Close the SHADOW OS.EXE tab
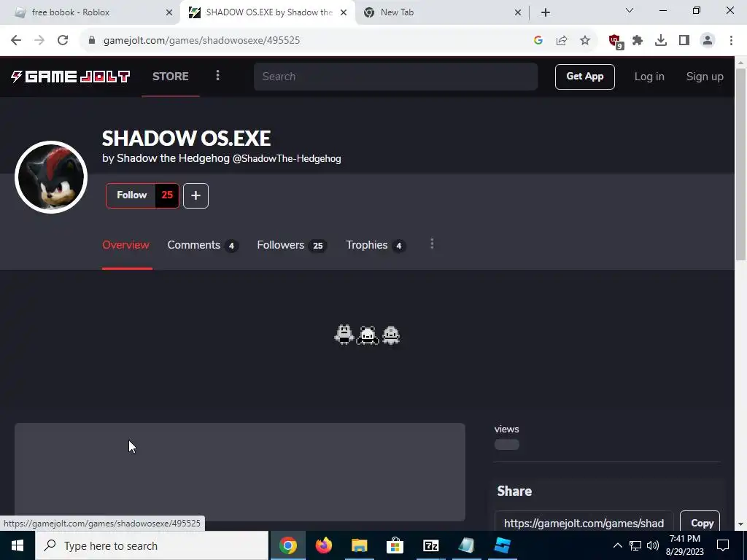Viewport: 747px width, 560px height. 344,12
